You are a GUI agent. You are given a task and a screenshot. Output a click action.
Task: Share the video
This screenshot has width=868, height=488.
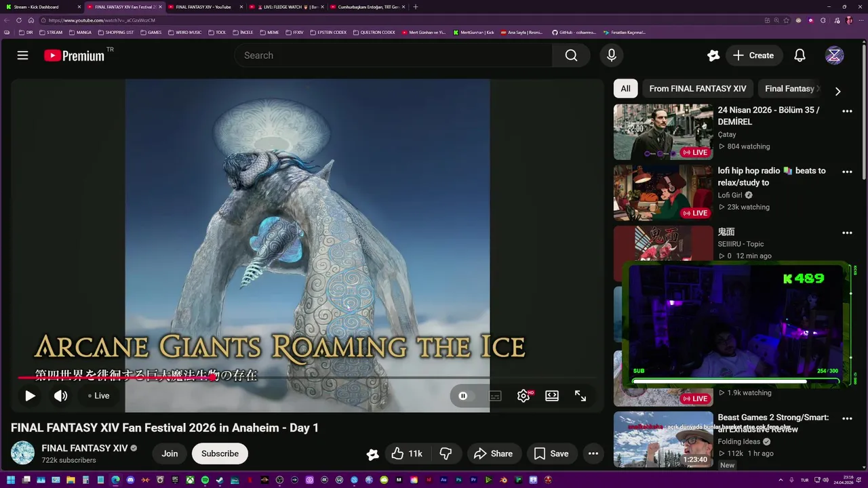[493, 453]
